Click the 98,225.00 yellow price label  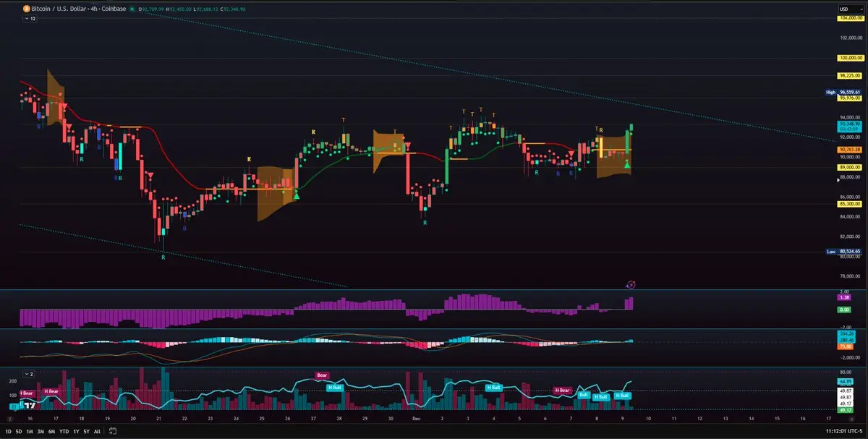tap(848, 75)
